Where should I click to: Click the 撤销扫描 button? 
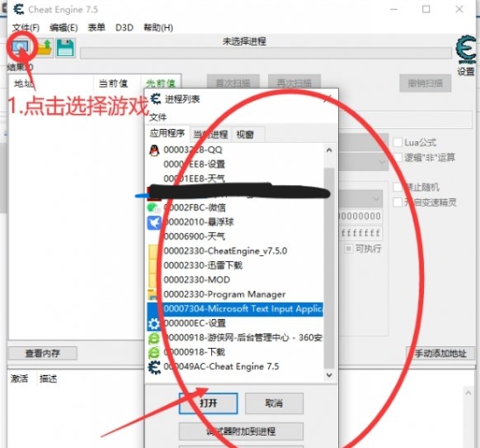425,83
